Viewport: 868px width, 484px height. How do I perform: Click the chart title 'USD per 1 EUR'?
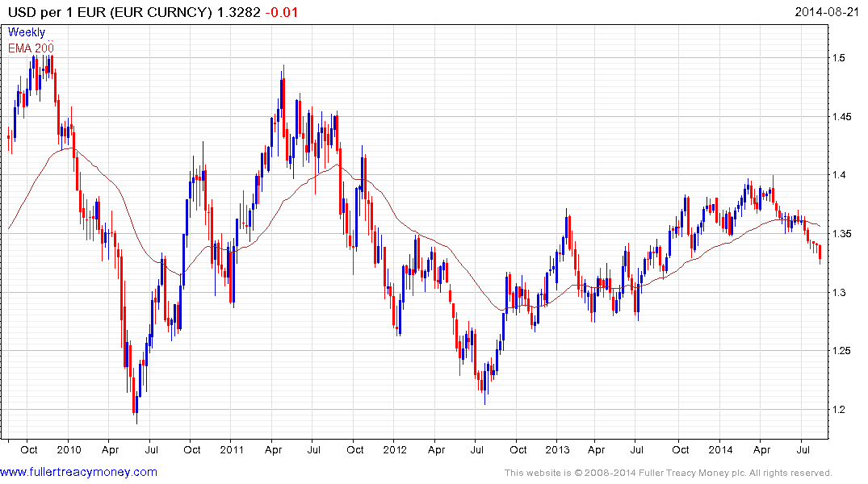(56, 12)
